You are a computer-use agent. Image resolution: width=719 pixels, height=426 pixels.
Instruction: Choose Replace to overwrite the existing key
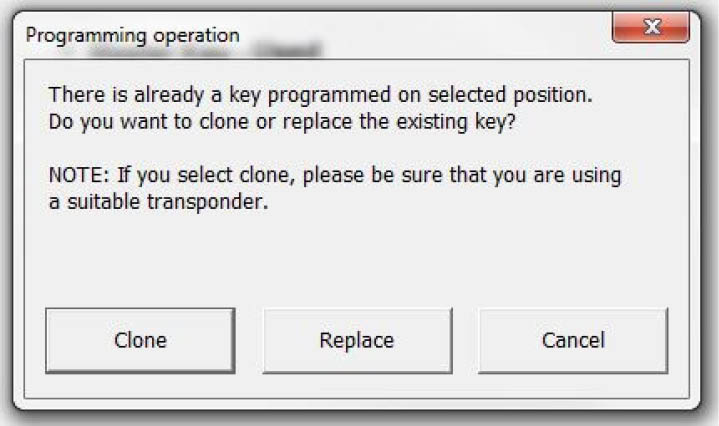(x=357, y=340)
